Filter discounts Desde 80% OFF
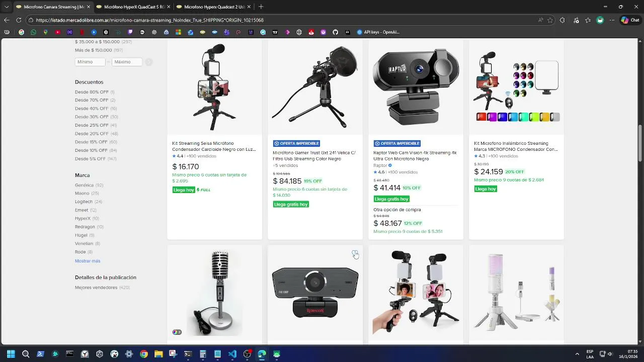This screenshot has height=362, width=644. [95, 92]
